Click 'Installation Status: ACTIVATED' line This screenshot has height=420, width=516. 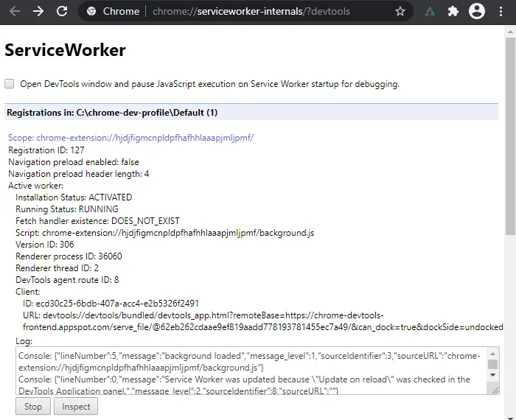pyautogui.click(x=74, y=197)
